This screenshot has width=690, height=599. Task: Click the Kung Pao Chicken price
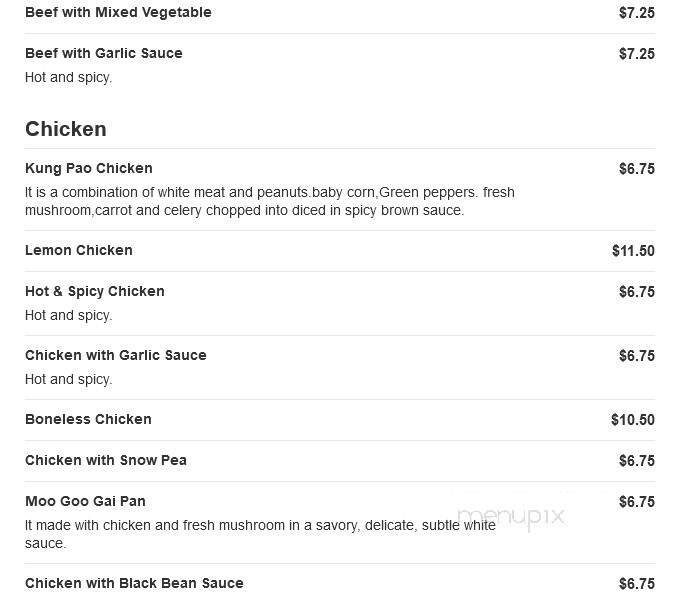tap(637, 169)
